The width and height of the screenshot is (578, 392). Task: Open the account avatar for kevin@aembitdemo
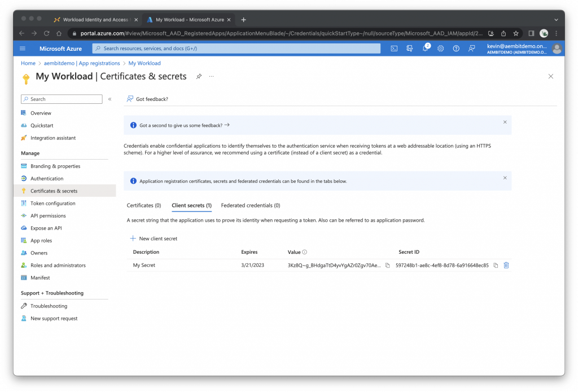[x=557, y=49]
